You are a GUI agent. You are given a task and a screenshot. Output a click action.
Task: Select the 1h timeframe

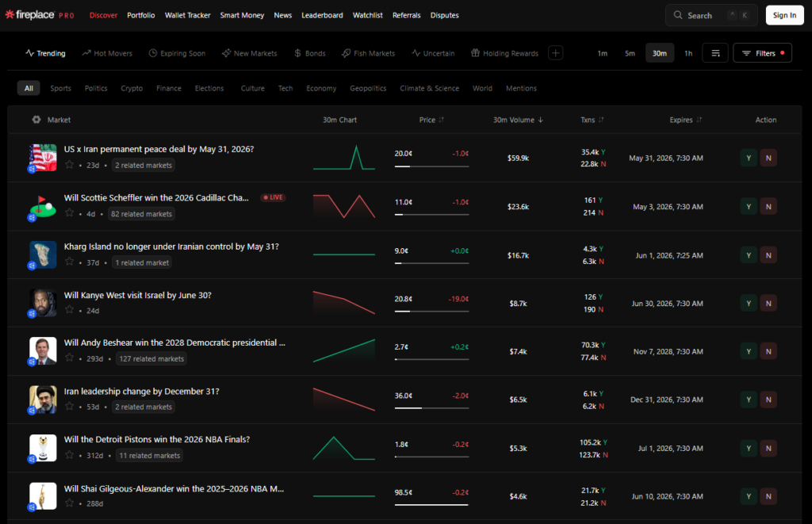[x=688, y=53]
